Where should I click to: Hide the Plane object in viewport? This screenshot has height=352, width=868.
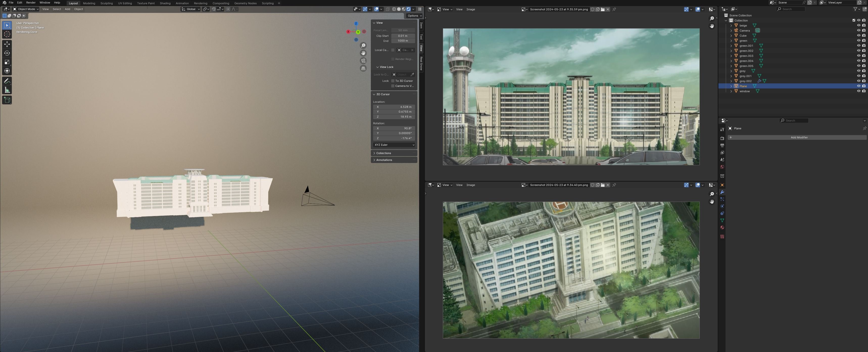tap(859, 86)
